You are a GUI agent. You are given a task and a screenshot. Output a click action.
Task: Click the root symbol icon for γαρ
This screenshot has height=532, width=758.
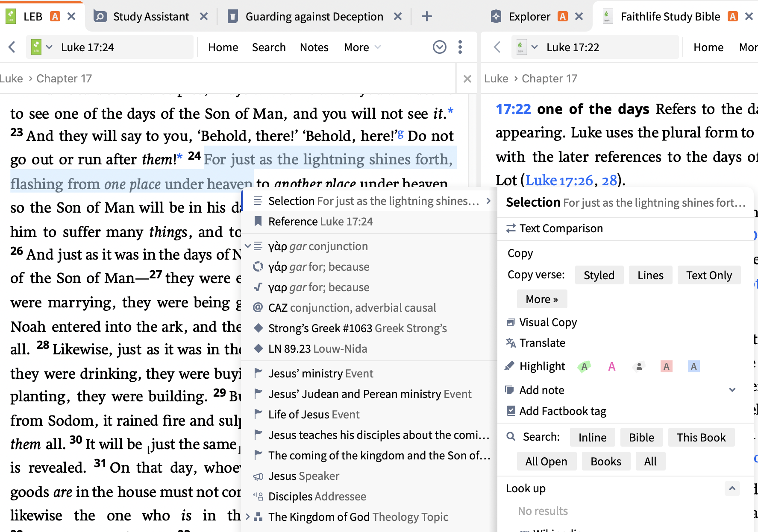tap(258, 287)
